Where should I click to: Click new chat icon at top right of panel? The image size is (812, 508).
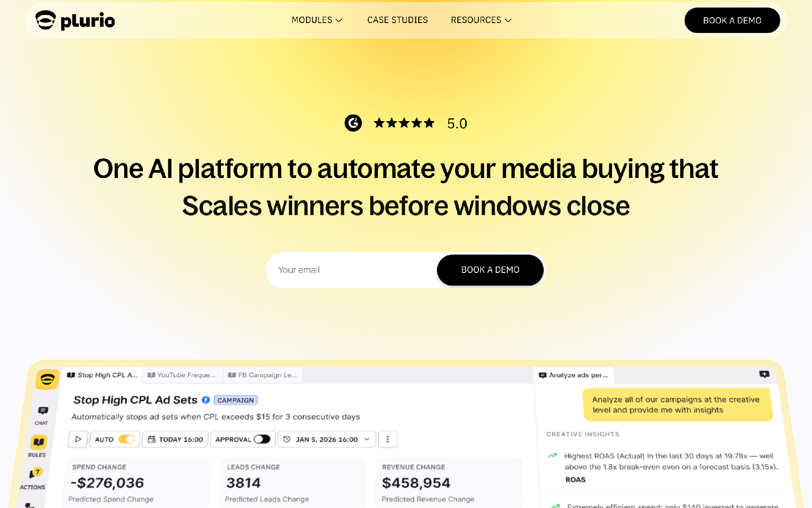click(x=764, y=374)
